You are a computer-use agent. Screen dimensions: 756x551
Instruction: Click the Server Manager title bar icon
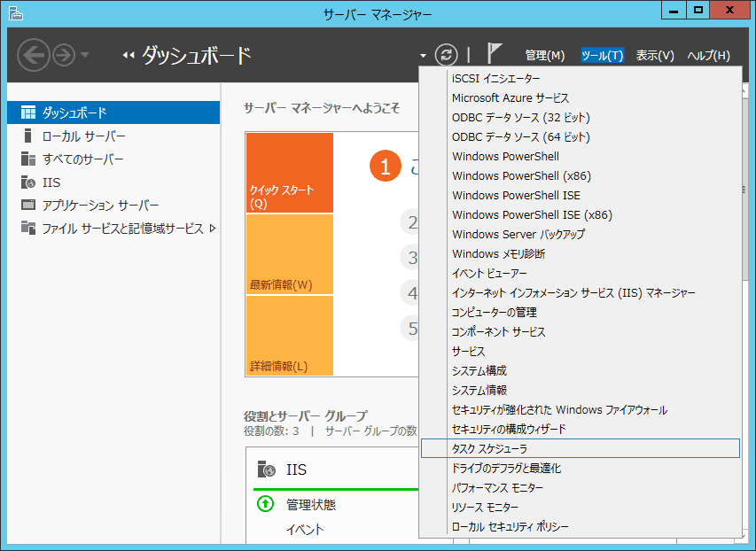coord(16,13)
